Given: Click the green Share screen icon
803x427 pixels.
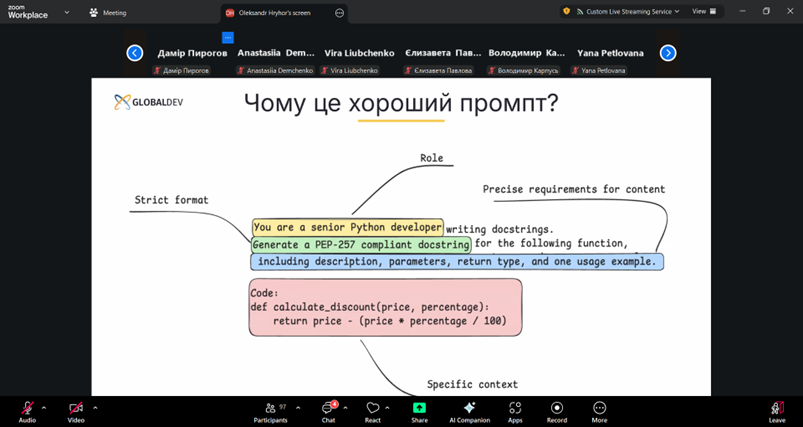Looking at the screenshot, I should point(419,409).
